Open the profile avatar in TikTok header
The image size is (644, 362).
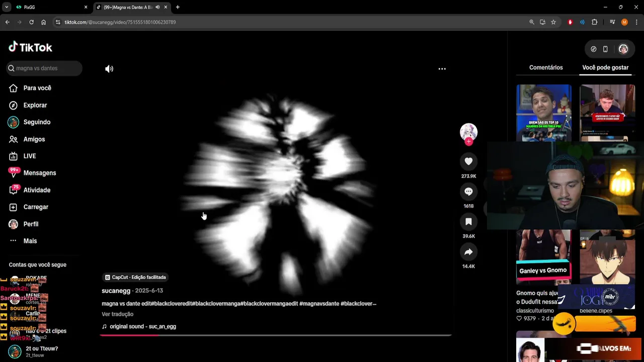[623, 49]
